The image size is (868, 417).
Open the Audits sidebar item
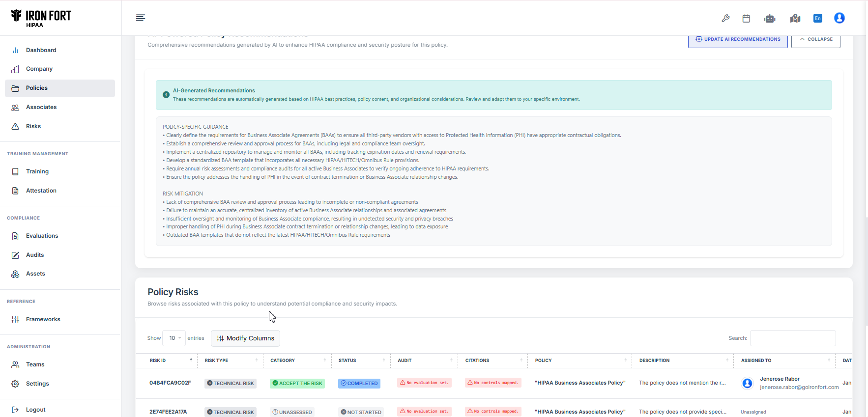pos(35,255)
